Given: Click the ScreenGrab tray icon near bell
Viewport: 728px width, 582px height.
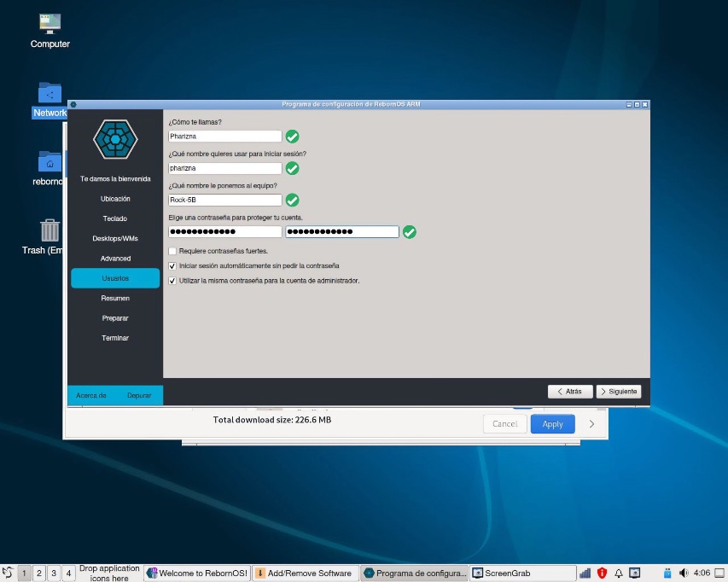Looking at the screenshot, I should click(635, 573).
